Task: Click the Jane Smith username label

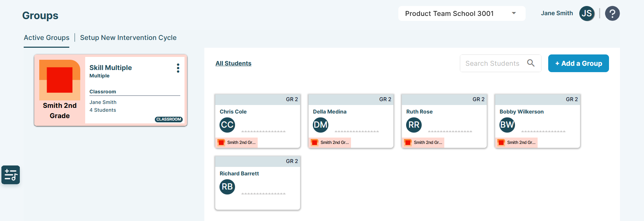Action: pyautogui.click(x=557, y=13)
